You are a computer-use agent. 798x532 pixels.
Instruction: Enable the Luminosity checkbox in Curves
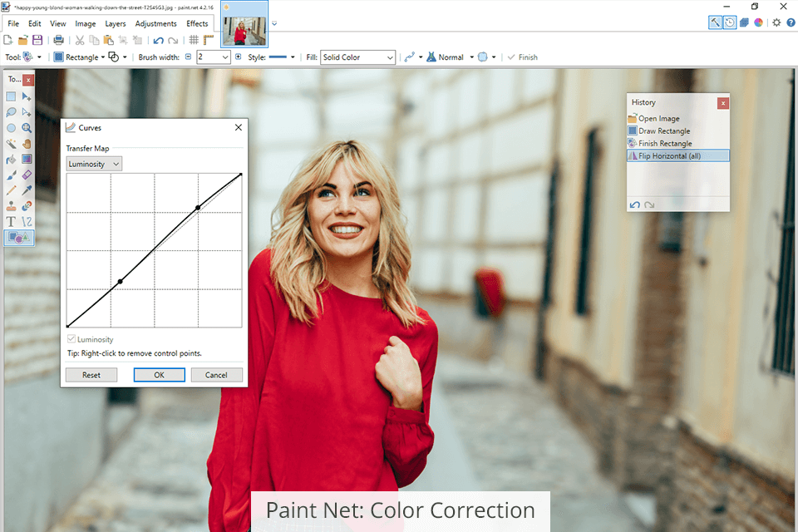click(71, 338)
